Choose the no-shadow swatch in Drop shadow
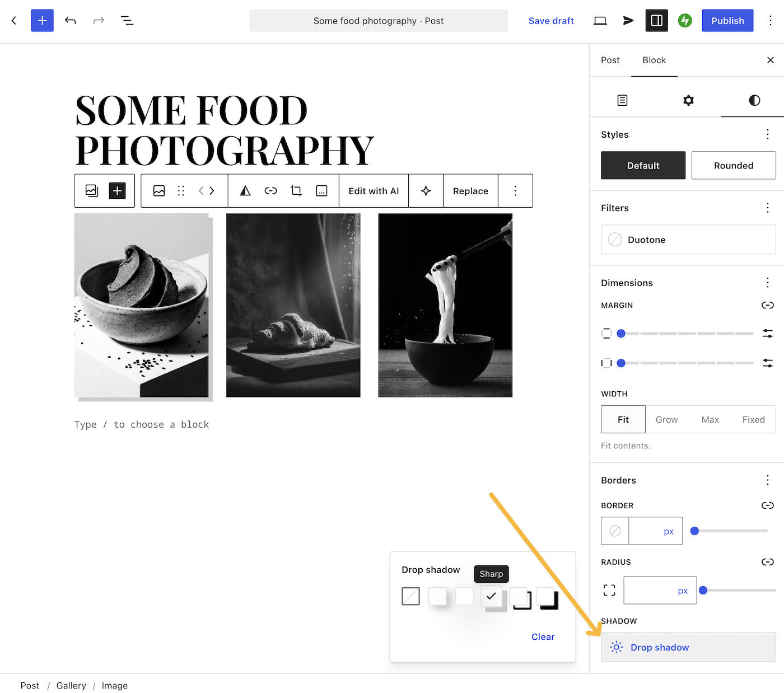Viewport: 784px width, 693px height. 410,596
